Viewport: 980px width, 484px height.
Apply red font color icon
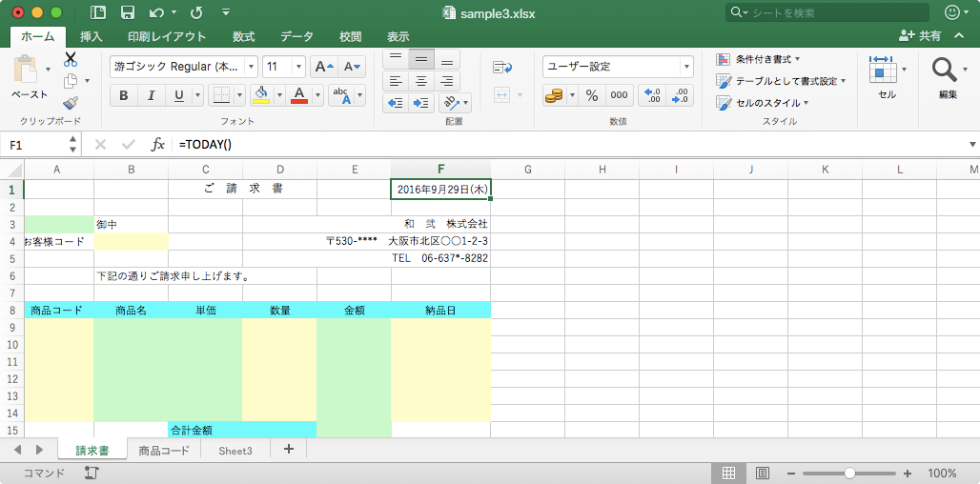pyautogui.click(x=299, y=95)
